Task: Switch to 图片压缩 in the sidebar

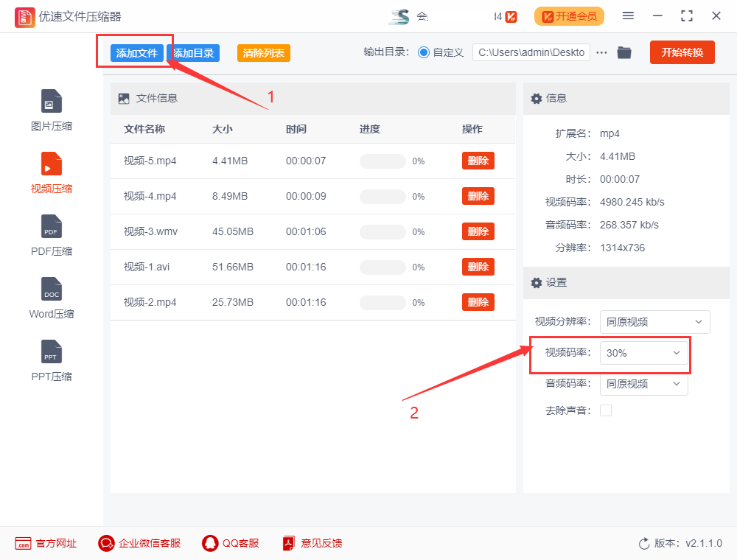Action: point(51,109)
